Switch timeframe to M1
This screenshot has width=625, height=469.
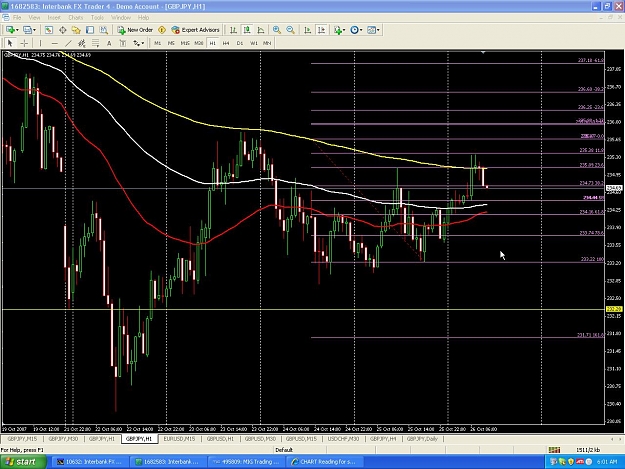(x=158, y=43)
